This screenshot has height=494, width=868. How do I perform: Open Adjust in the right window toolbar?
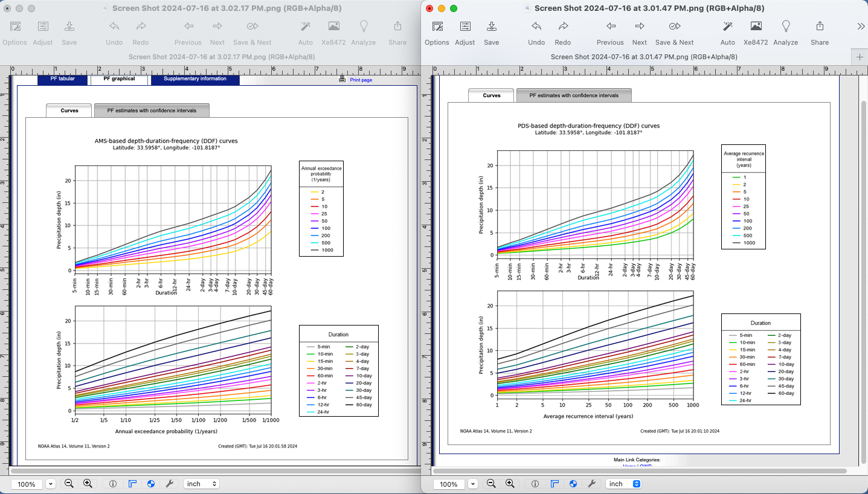click(x=465, y=33)
